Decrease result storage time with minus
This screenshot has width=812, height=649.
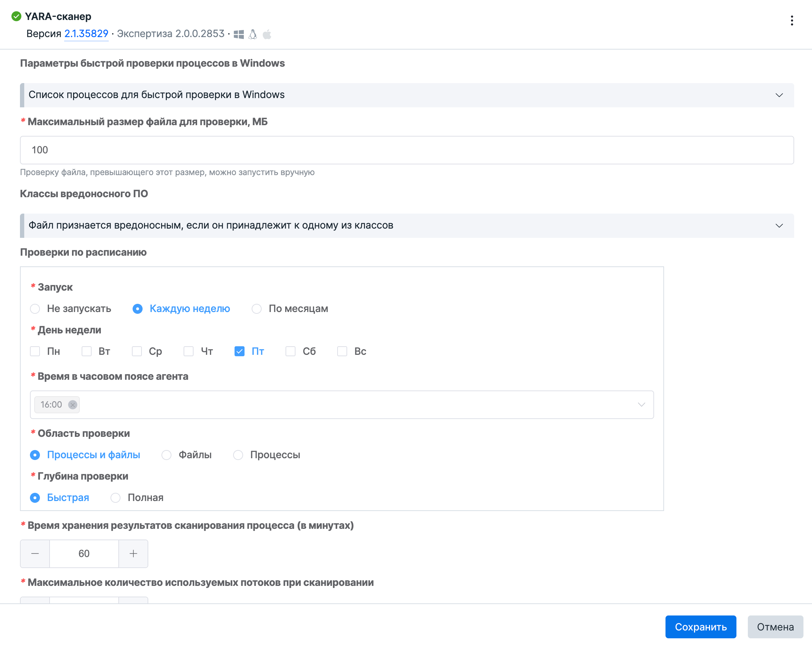coord(35,553)
